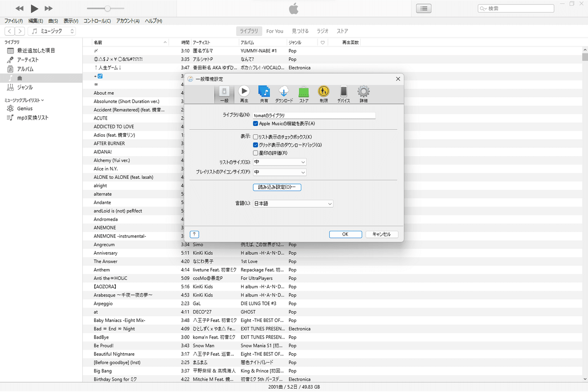Open the アカウント menu
Image resolution: width=588 pixels, height=392 pixels.
(x=128, y=21)
